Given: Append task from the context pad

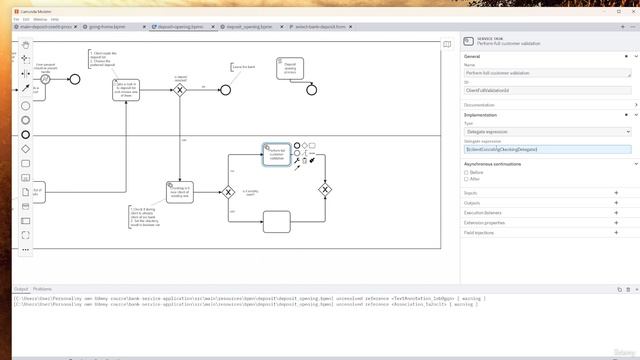Looking at the screenshot, I should coord(312,145).
